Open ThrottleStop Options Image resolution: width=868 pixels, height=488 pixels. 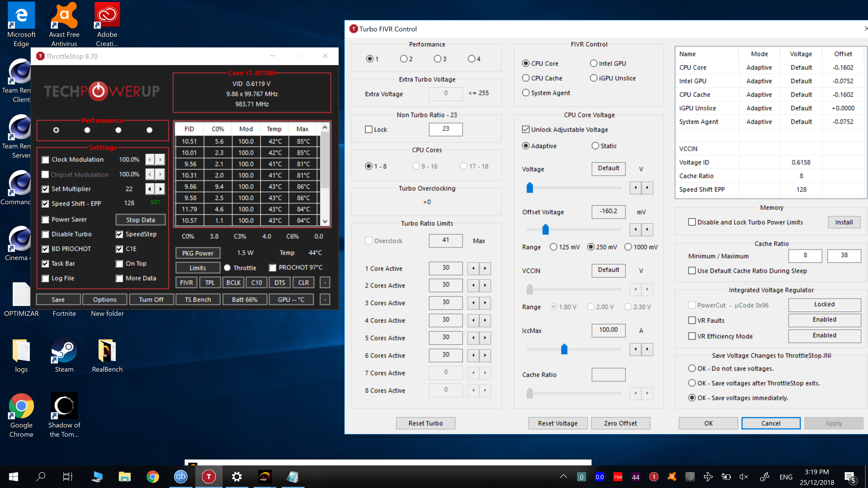point(105,299)
